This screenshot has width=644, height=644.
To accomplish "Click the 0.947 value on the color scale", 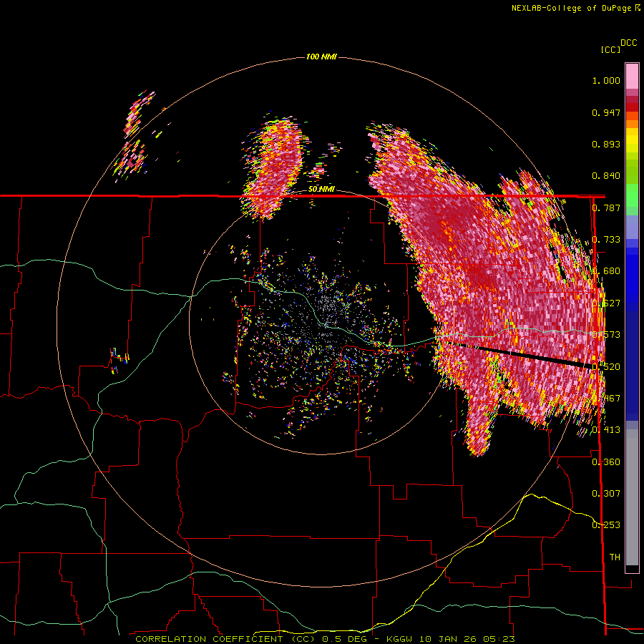I will pos(606,112).
